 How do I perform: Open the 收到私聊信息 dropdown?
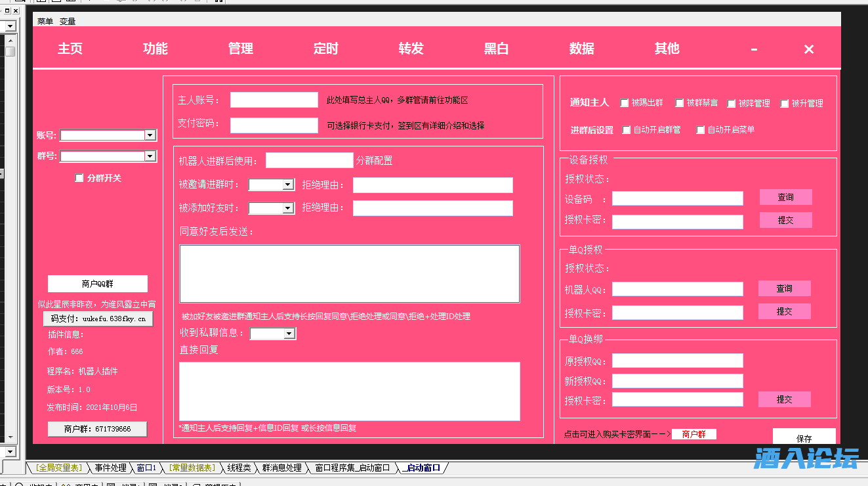(x=289, y=334)
